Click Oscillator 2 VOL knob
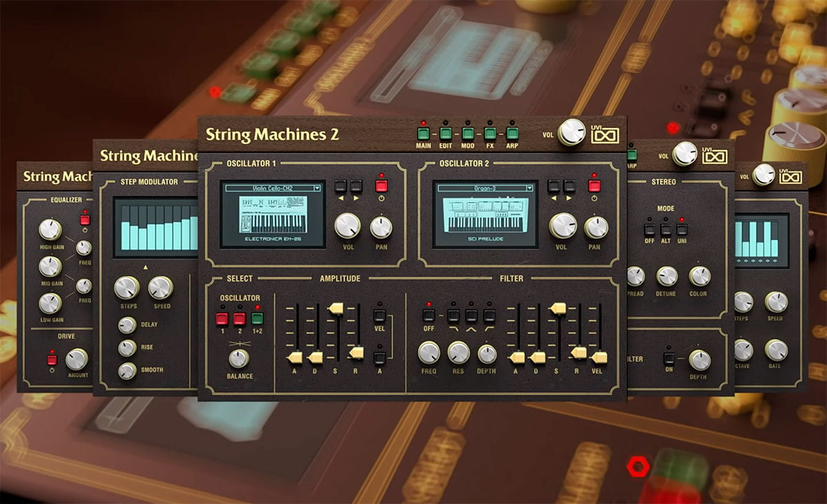Viewport: 827px width, 504px height. point(562,225)
